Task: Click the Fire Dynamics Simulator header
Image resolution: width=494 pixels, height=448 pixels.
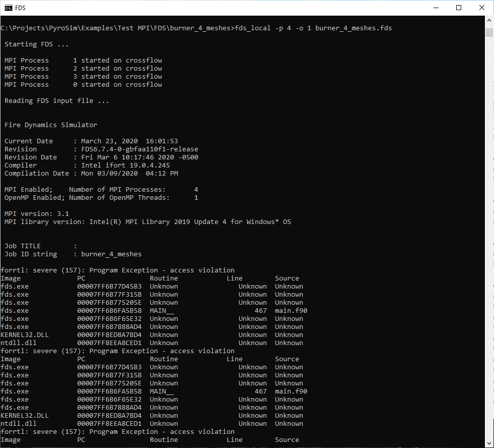Action: [50, 125]
